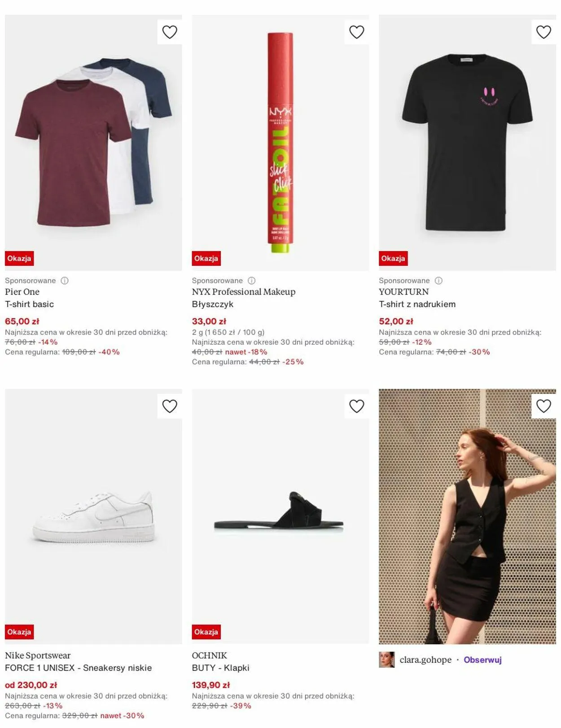Screen dimensions: 561x728
Task: Favorite the NYX lip gloss with heart
Action: (x=357, y=32)
